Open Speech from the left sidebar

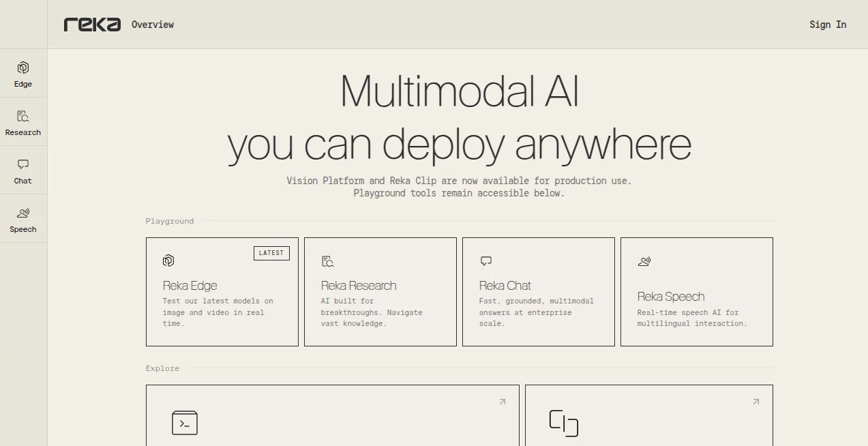(23, 219)
